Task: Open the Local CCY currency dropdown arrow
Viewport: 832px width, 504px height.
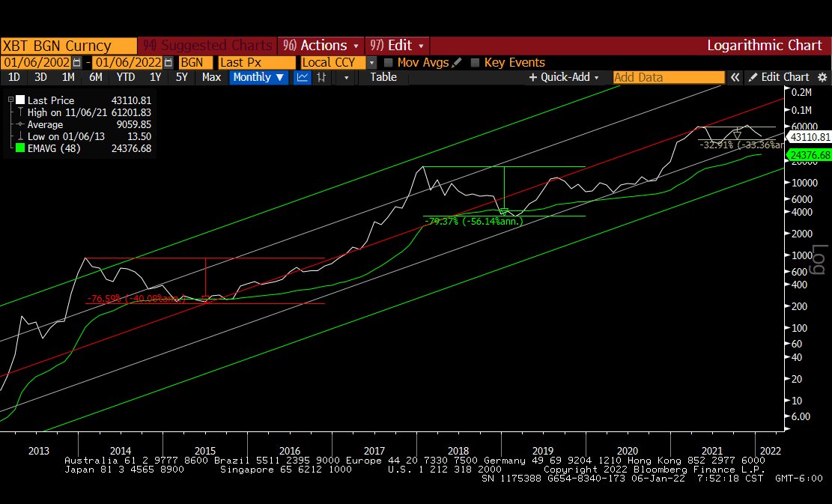Action: pyautogui.click(x=372, y=63)
